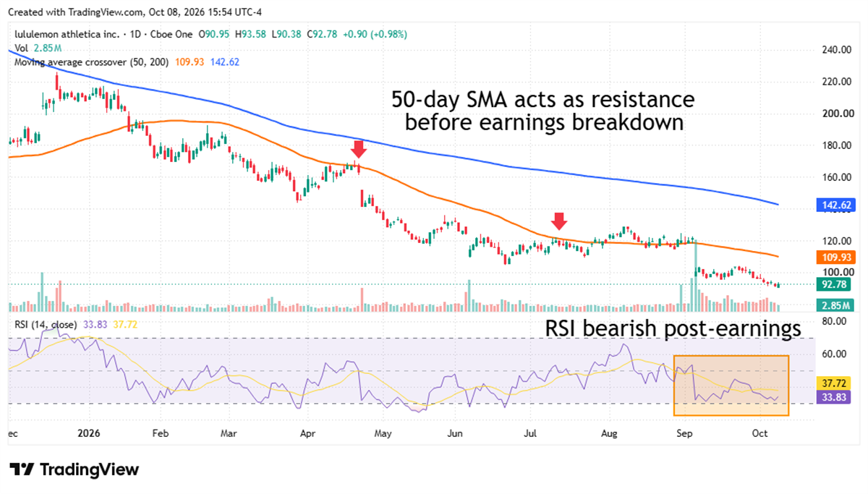Viewport: 868px width, 494px height.
Task: Click the yellow 37.72 RSI axis label
Action: (834, 382)
